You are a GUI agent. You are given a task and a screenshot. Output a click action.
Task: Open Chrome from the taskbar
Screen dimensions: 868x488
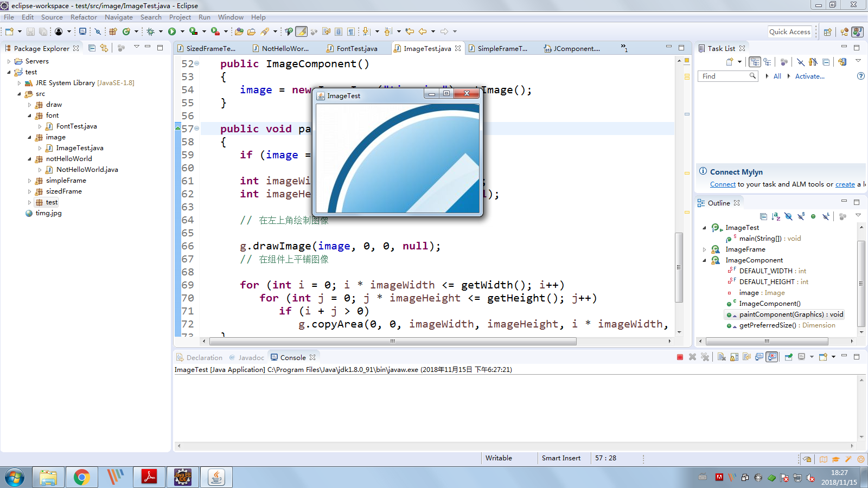[82, 477]
